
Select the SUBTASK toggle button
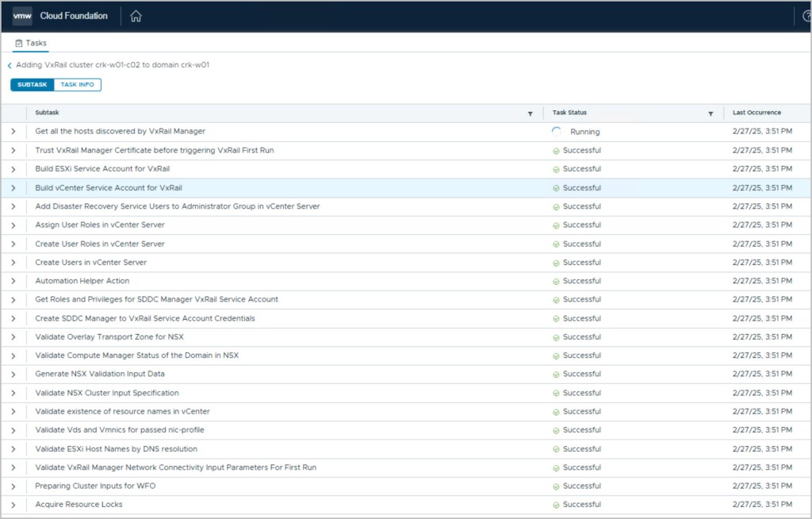coord(33,85)
